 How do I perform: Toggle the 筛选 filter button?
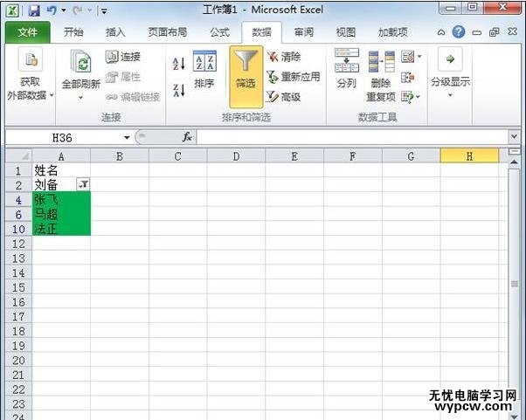pyautogui.click(x=246, y=77)
